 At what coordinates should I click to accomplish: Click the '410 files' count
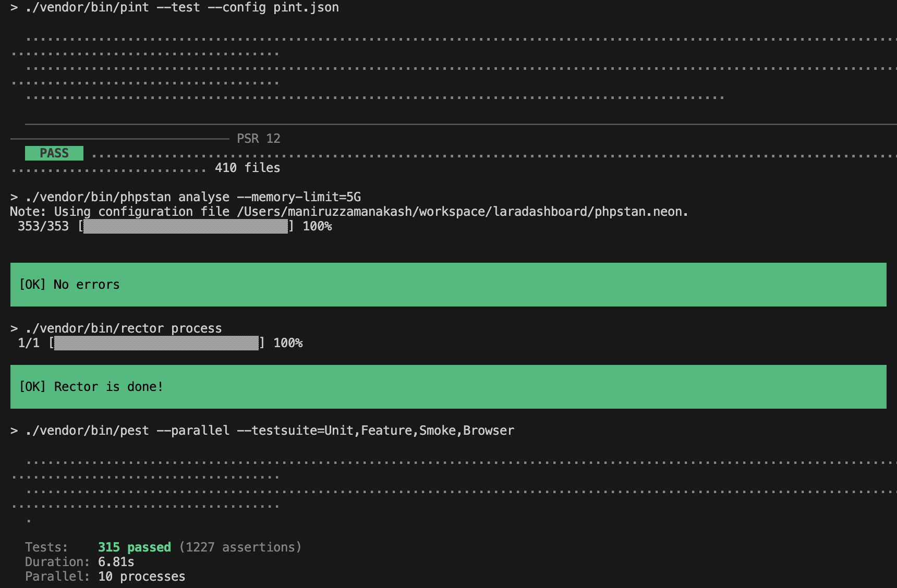coord(248,168)
